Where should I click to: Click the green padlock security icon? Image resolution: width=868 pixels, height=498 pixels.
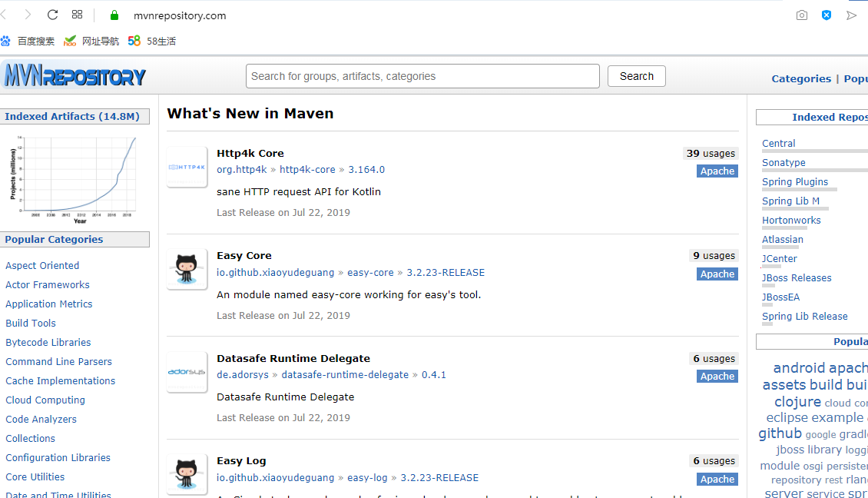tap(114, 15)
